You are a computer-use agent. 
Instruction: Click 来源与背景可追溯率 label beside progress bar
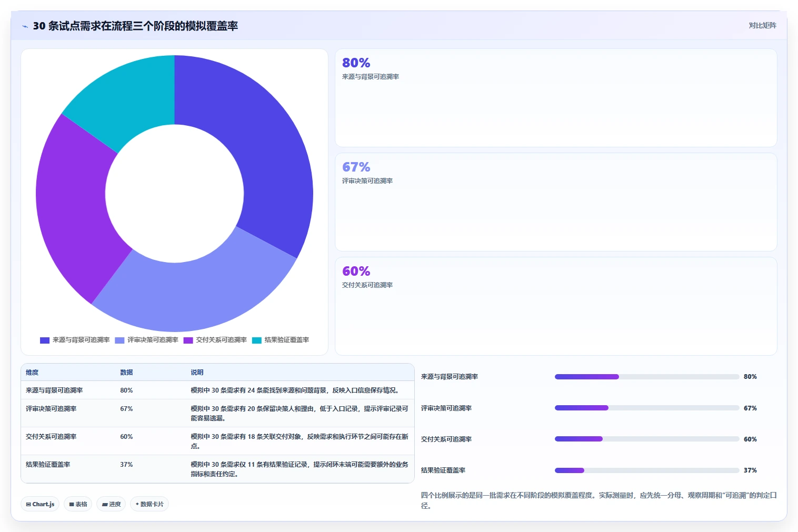(450, 377)
